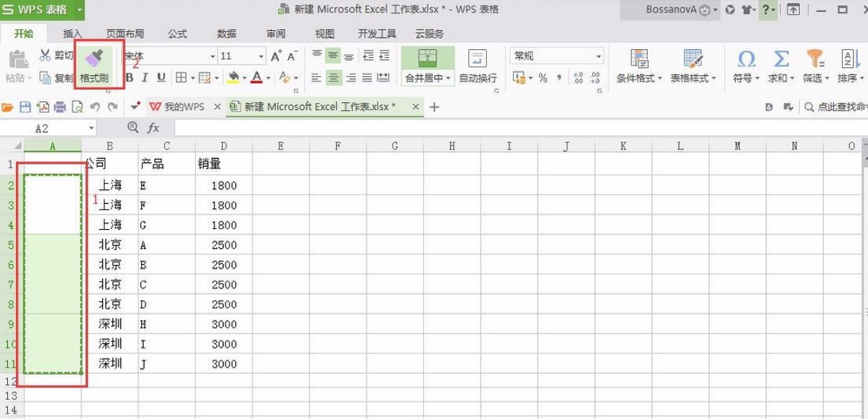868x419 pixels.
Task: Click the save floppy disk icon
Action: pyautogui.click(x=25, y=107)
